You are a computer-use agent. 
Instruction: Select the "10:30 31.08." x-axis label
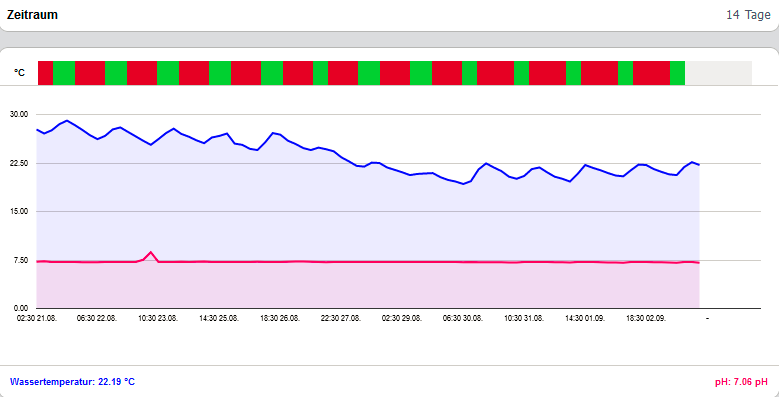click(524, 318)
